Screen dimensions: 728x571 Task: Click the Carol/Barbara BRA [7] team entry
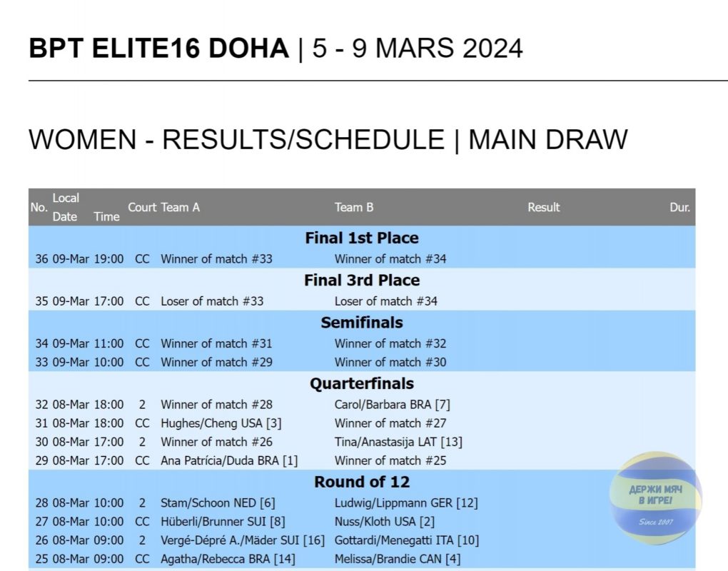tap(393, 405)
